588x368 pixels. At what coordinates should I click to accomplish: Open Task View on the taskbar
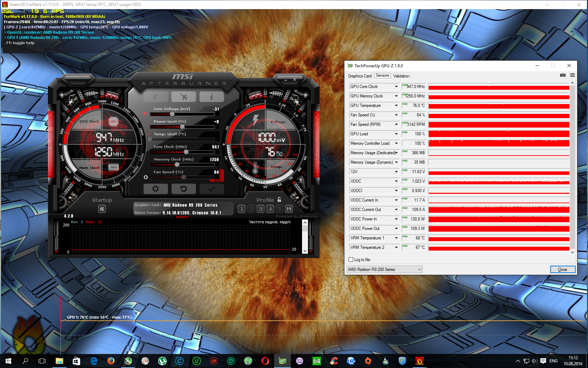[x=42, y=361]
